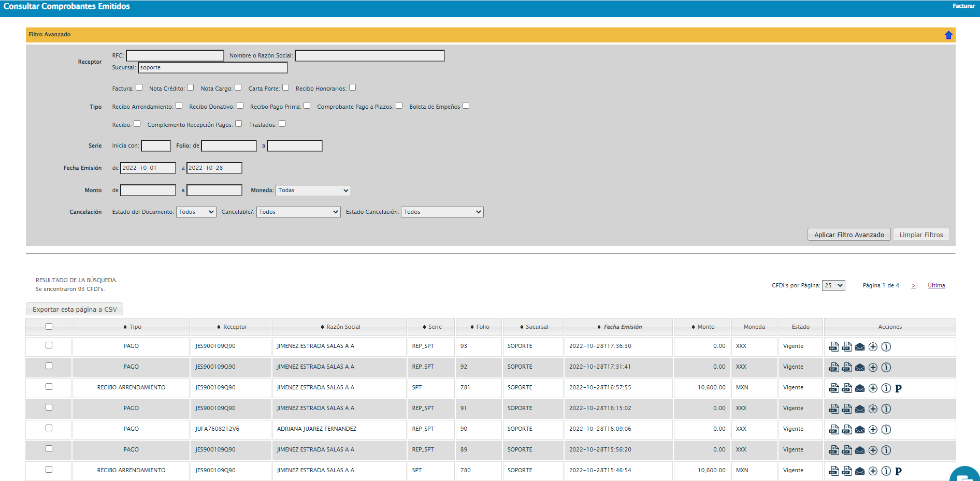Select row checkbox for folio 781

click(49, 387)
